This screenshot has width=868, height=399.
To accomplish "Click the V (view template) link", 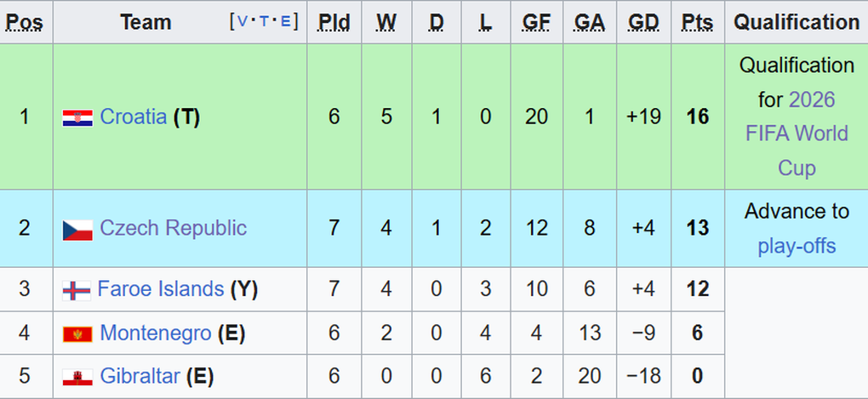I will [243, 21].
